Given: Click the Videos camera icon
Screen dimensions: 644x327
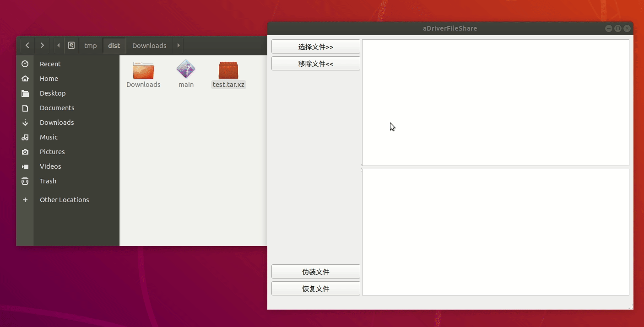Looking at the screenshot, I should tap(25, 166).
